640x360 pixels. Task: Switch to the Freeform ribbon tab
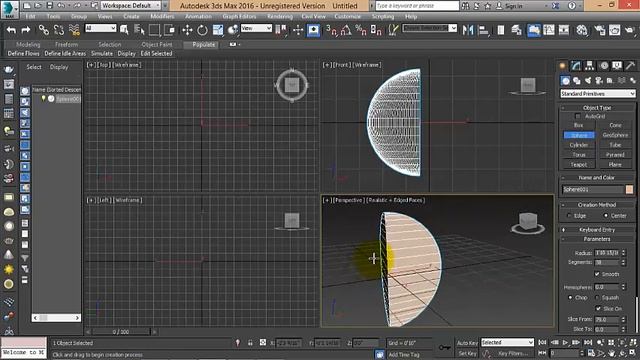tap(66, 44)
